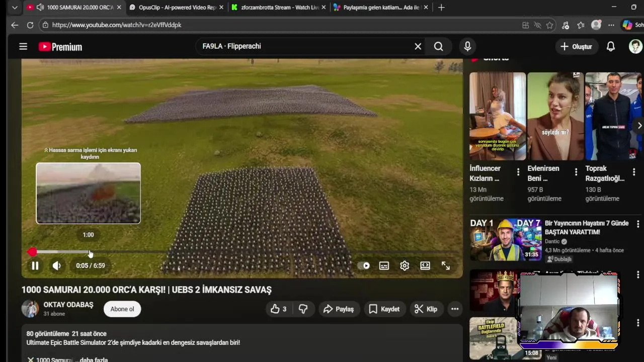Viewport: 644px width, 362px height.
Task: Open more actions three-dot menu
Action: (455, 309)
